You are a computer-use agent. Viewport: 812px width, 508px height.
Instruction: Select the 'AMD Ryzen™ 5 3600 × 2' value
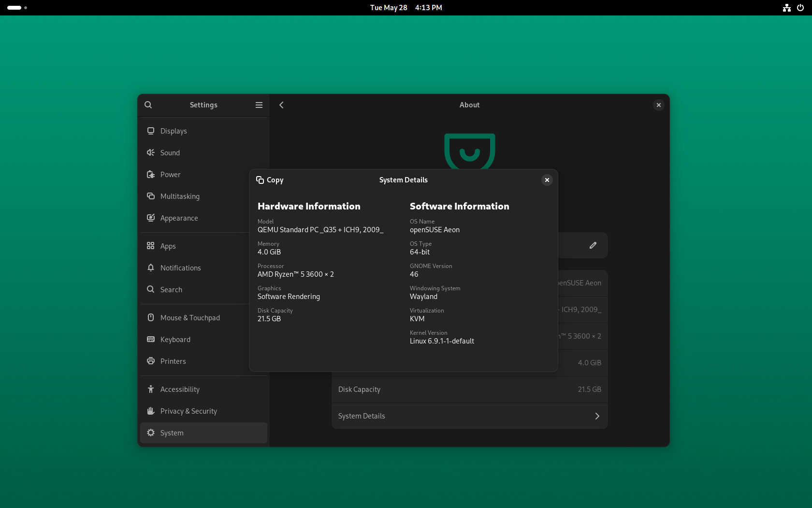296,274
